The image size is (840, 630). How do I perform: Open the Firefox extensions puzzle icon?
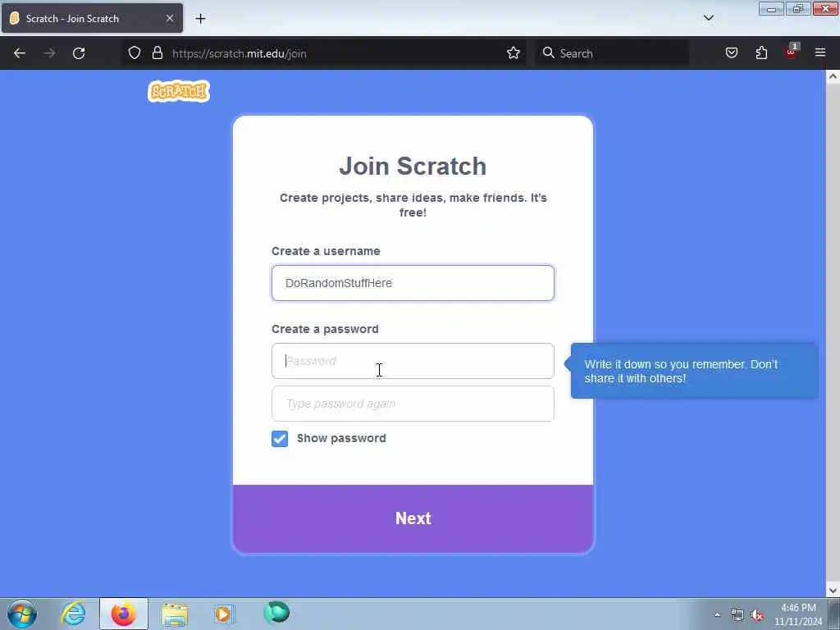point(761,53)
